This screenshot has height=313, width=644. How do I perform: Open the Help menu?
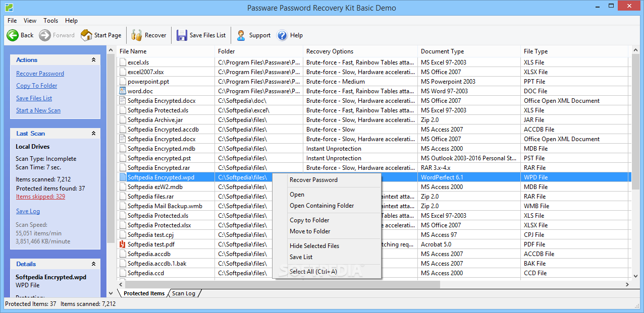tap(71, 21)
